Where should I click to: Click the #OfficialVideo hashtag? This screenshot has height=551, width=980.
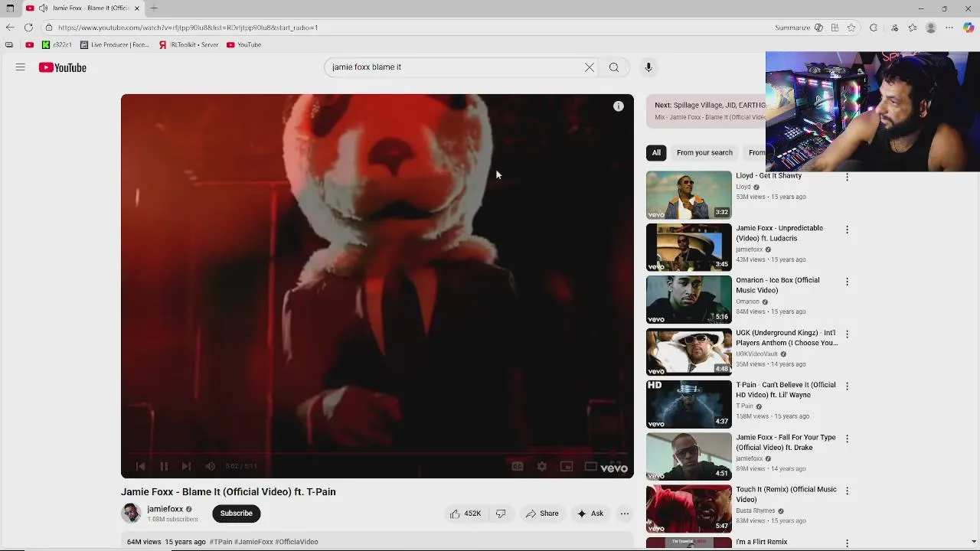coord(296,542)
